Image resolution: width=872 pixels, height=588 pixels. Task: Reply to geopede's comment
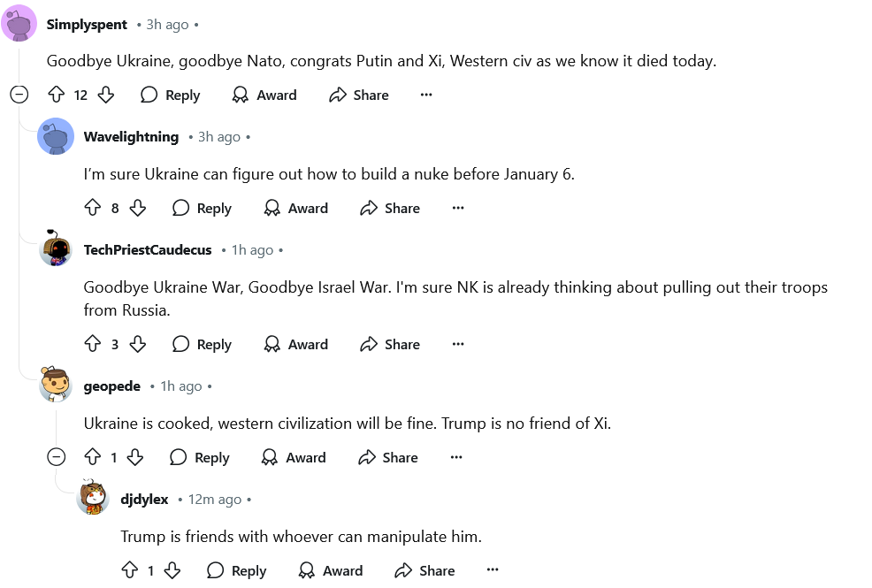pyautogui.click(x=200, y=457)
